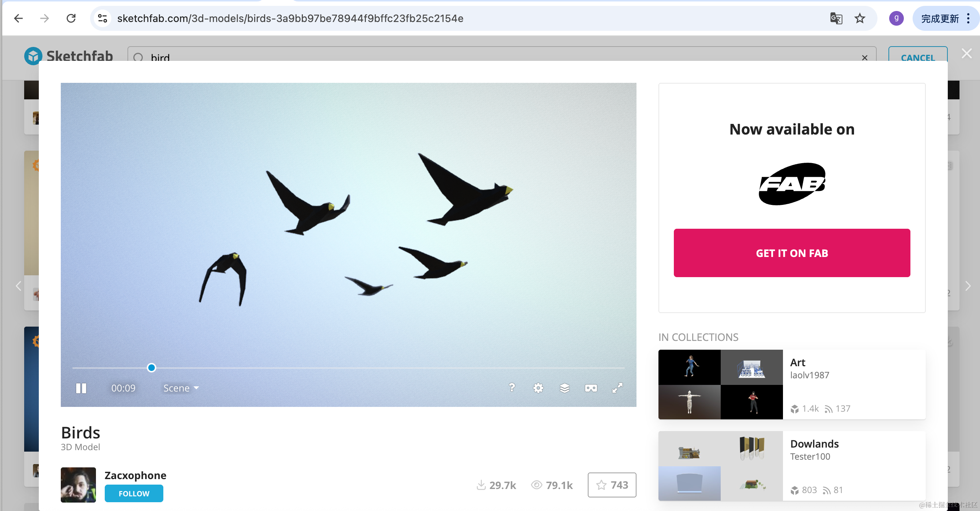Click the FAB logo
This screenshot has height=511, width=980.
click(792, 184)
